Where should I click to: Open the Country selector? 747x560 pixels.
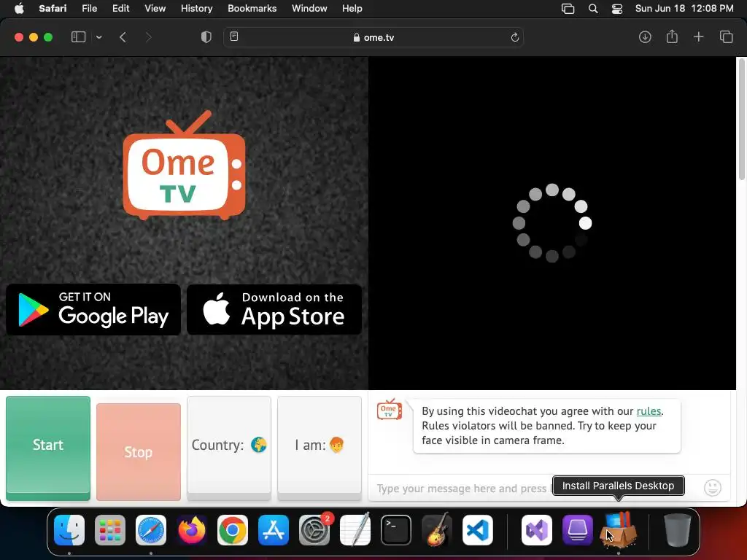[228, 448]
